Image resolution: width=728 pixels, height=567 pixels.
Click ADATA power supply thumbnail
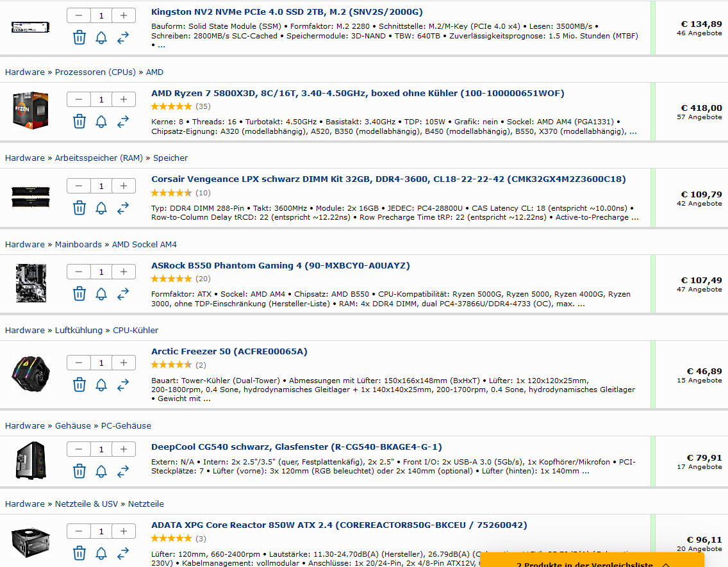(x=31, y=541)
